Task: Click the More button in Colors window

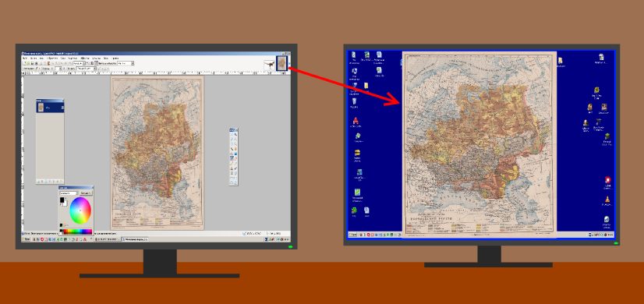Action: 86,193
